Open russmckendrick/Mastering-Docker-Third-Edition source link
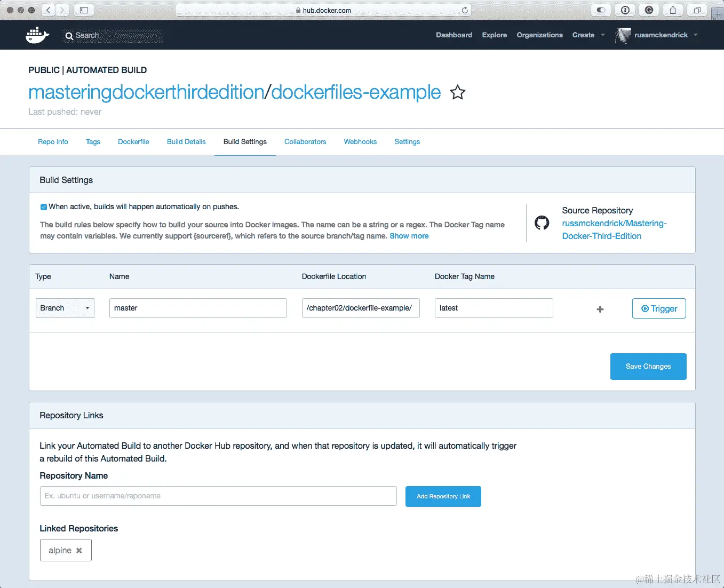Image resolution: width=724 pixels, height=588 pixels. [615, 230]
